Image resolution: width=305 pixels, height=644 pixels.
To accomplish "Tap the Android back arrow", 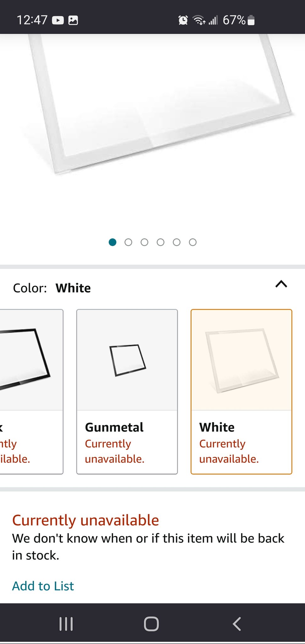I will [x=237, y=624].
